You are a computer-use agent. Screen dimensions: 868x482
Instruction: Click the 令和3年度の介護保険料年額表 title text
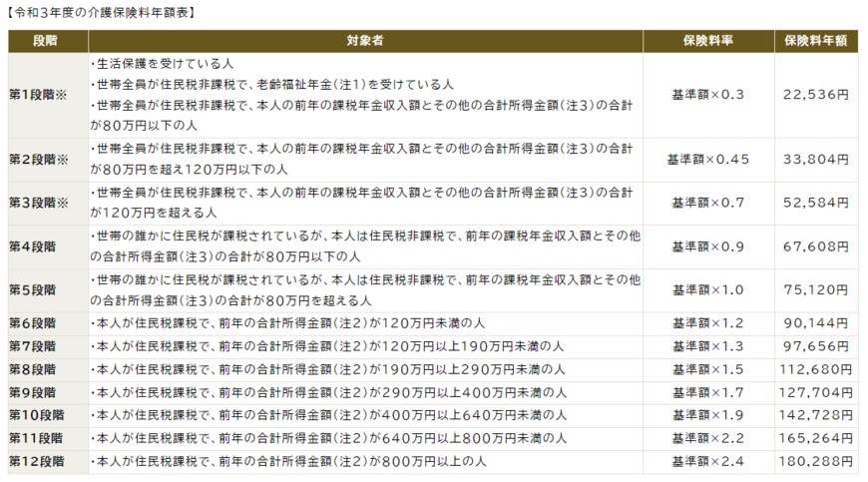[100, 13]
